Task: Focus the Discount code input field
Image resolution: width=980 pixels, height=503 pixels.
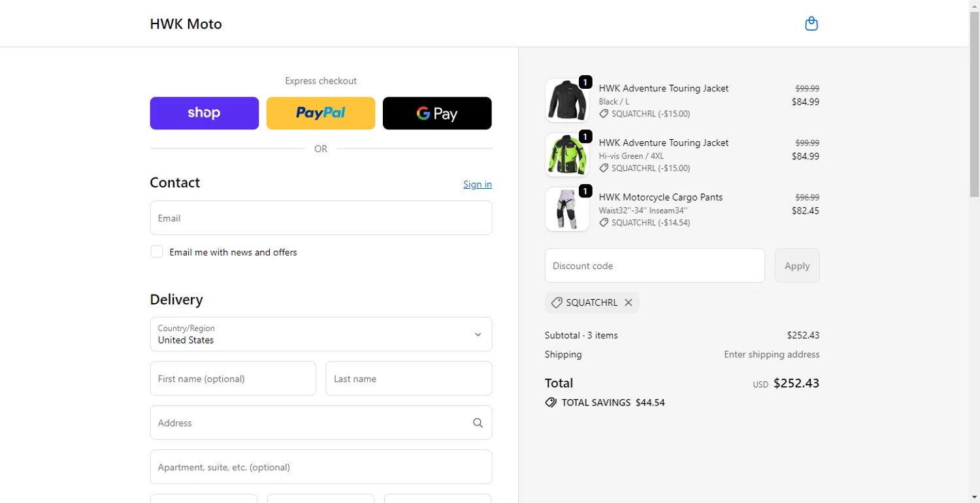Action: [x=655, y=265]
